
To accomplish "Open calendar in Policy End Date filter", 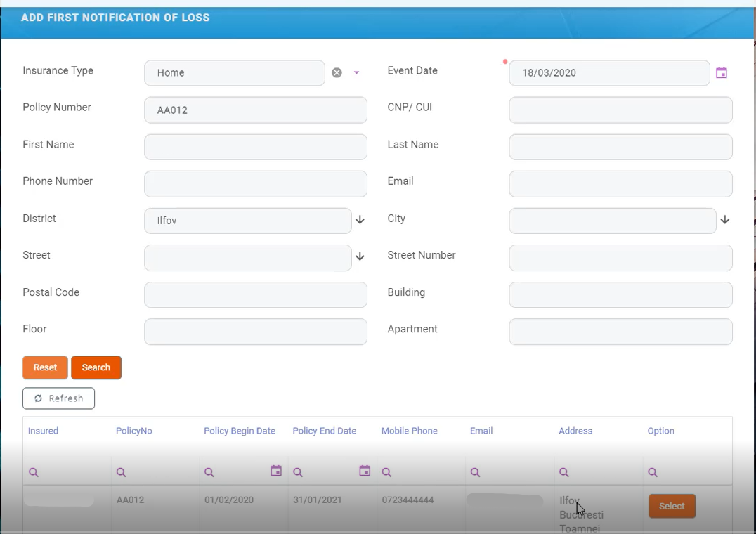I will coord(365,471).
